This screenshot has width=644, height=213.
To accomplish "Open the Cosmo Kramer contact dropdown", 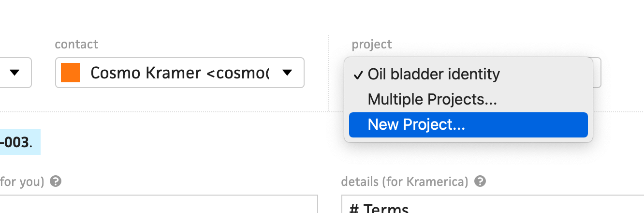I will (180, 73).
